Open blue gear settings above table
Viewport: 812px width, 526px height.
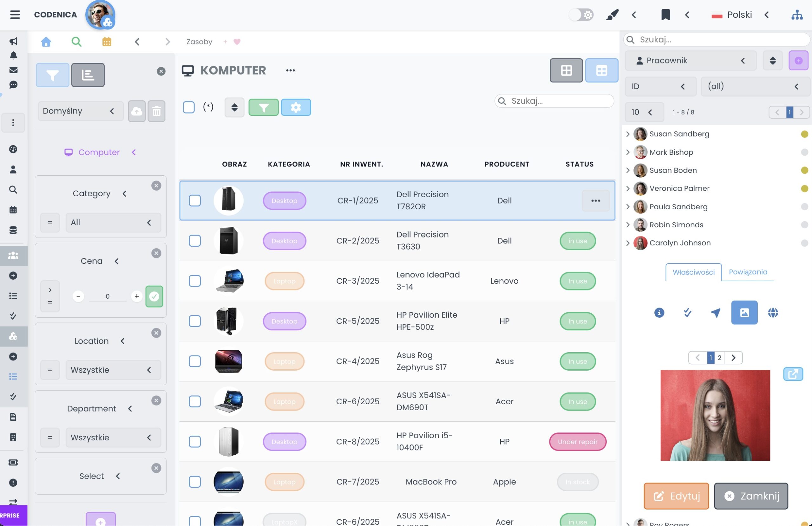[x=296, y=107]
